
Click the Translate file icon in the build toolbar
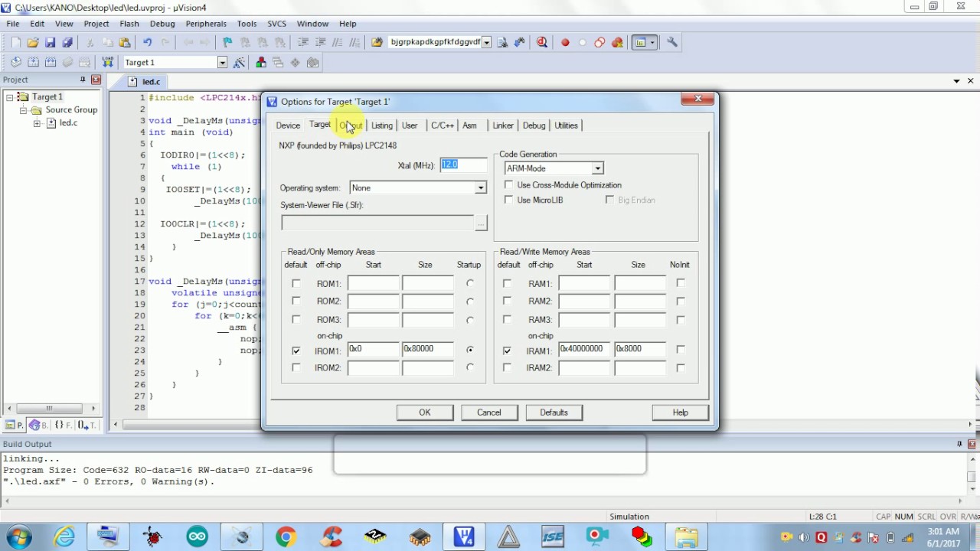point(15,63)
